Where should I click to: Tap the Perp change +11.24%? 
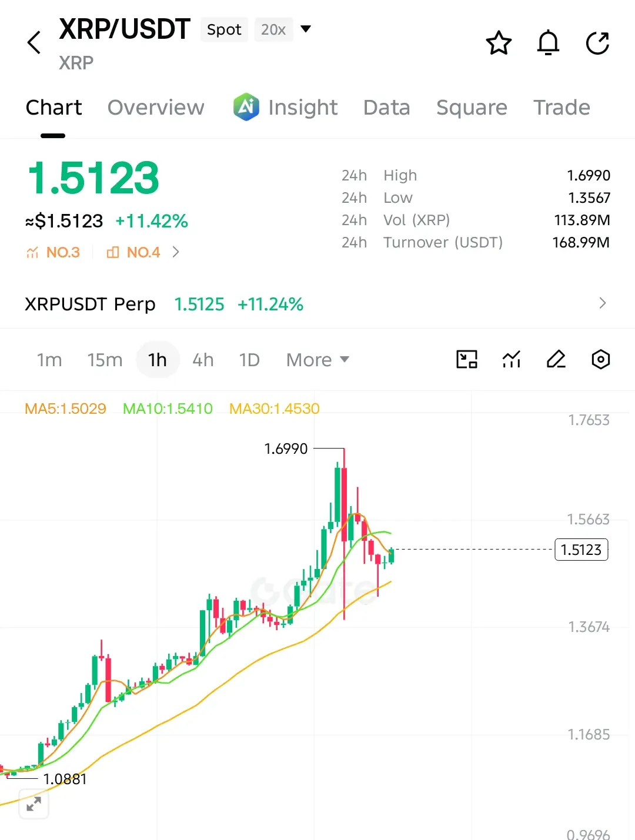pos(270,304)
